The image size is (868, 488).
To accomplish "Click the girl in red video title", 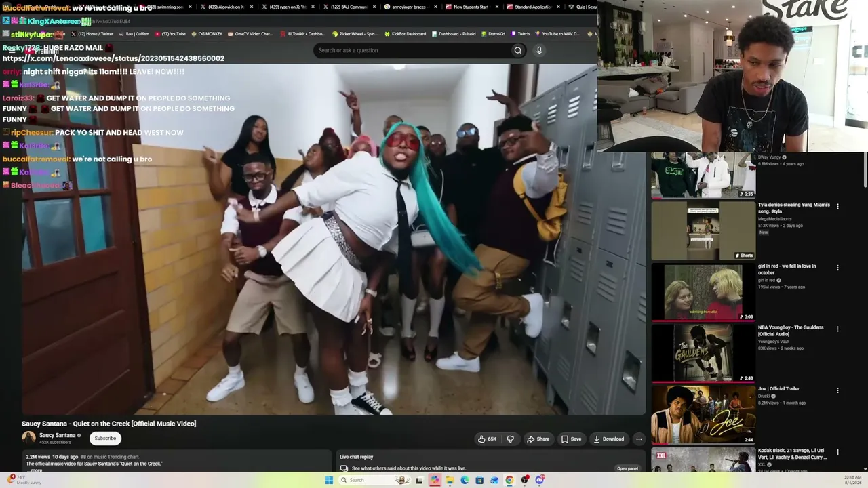I will (787, 269).
